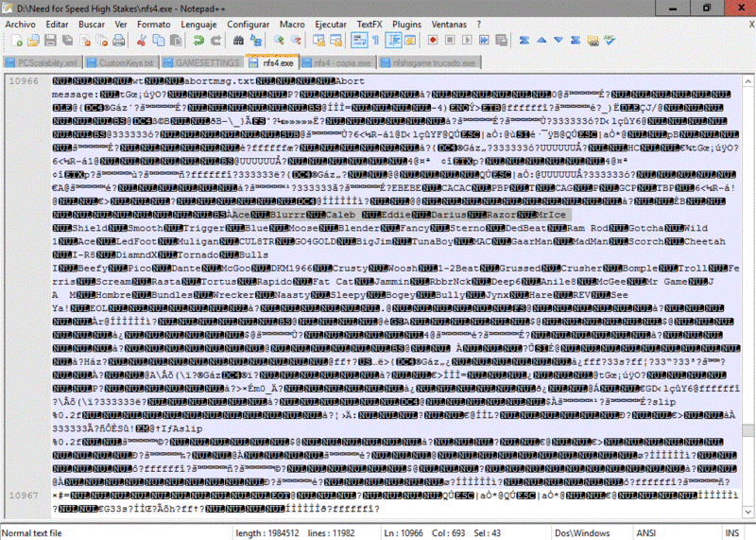Toggle Show all characters pilcrow icon

point(375,41)
